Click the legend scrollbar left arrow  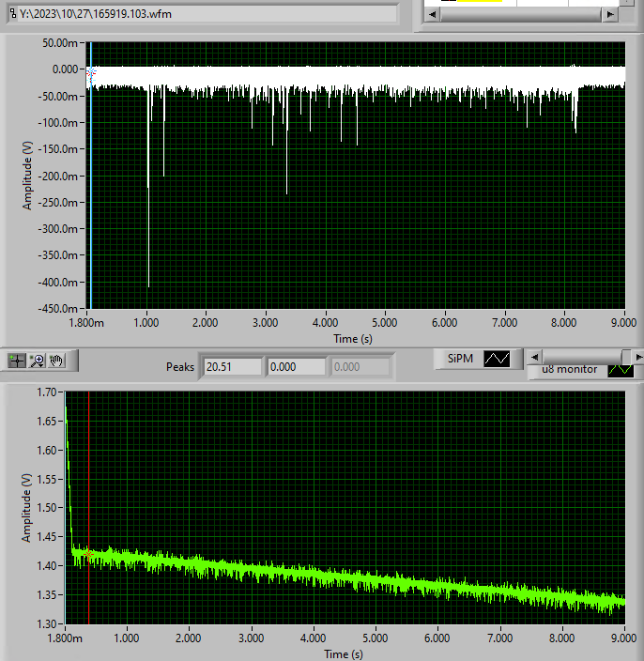pyautogui.click(x=535, y=357)
